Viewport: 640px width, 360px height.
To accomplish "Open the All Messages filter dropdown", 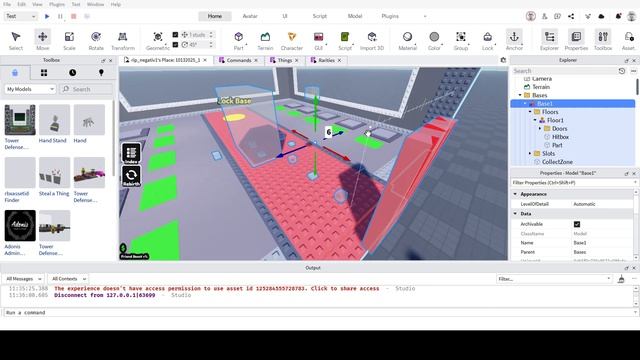I will tap(23, 279).
